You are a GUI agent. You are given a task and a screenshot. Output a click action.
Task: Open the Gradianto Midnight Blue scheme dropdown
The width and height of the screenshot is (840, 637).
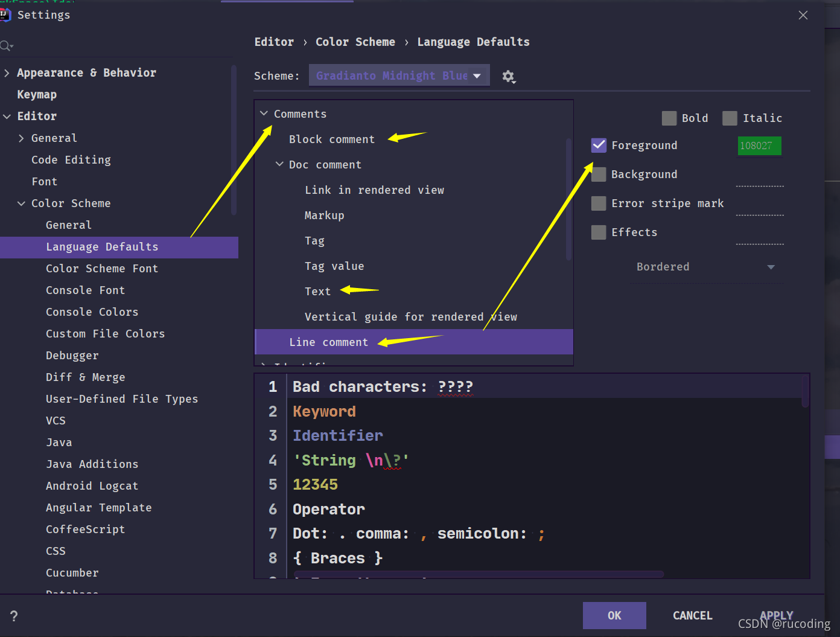click(x=399, y=75)
